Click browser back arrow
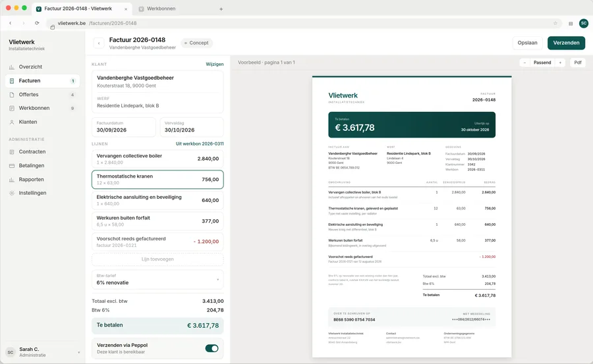The height and width of the screenshot is (364, 593). pos(10,23)
